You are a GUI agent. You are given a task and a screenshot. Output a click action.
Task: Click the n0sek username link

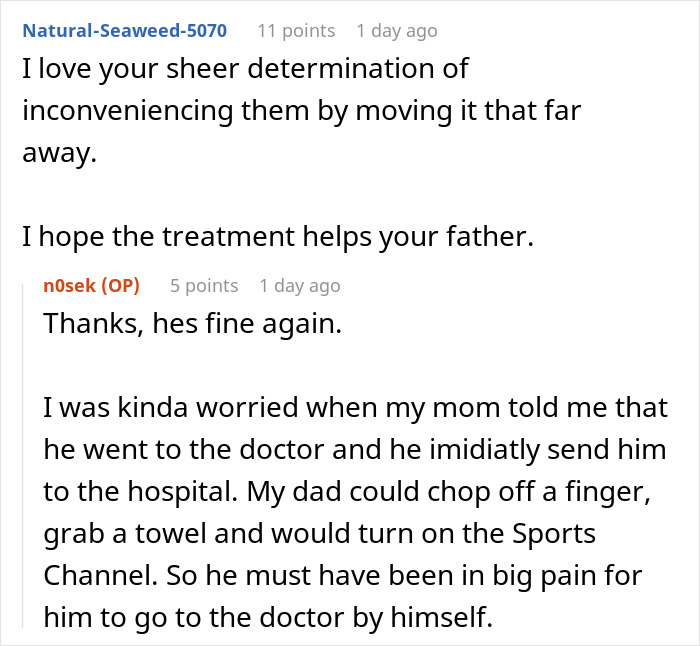click(68, 286)
